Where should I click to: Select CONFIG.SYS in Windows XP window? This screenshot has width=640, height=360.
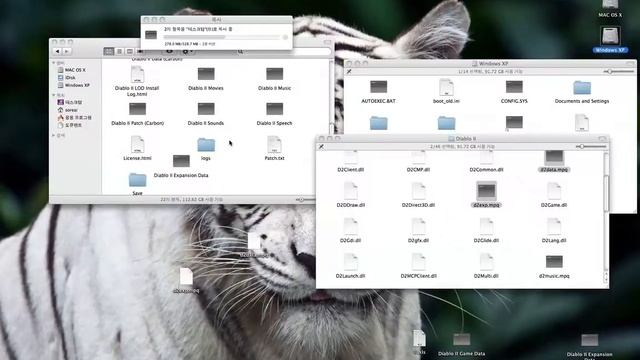pos(514,91)
